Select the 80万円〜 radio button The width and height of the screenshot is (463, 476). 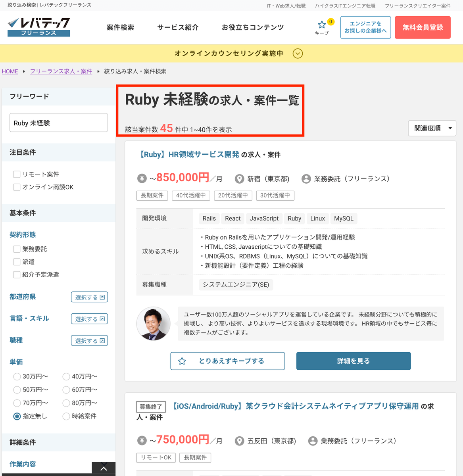click(66, 403)
